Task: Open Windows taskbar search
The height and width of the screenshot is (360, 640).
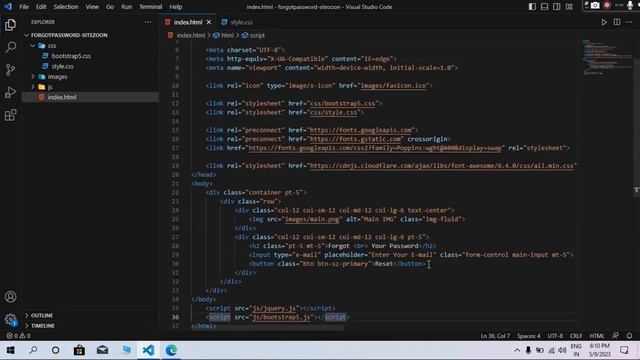Action: click(x=33, y=350)
